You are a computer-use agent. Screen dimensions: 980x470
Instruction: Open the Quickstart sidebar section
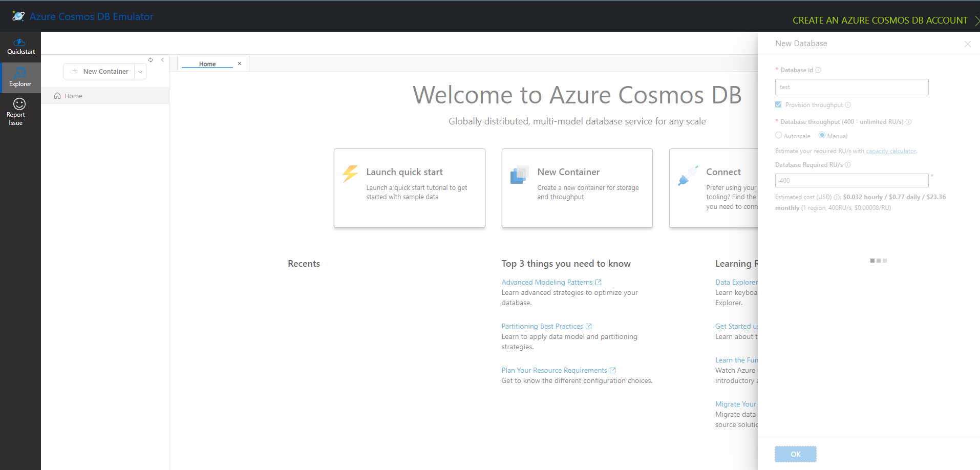tap(20, 47)
